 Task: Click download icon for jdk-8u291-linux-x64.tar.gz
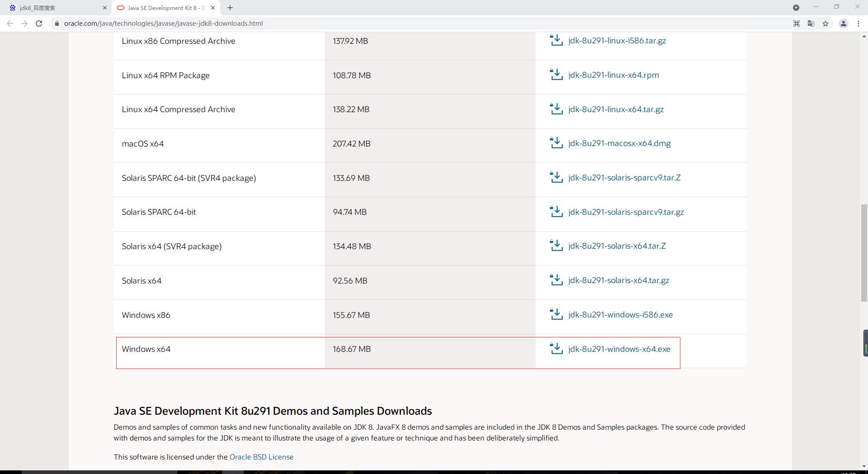click(x=556, y=109)
